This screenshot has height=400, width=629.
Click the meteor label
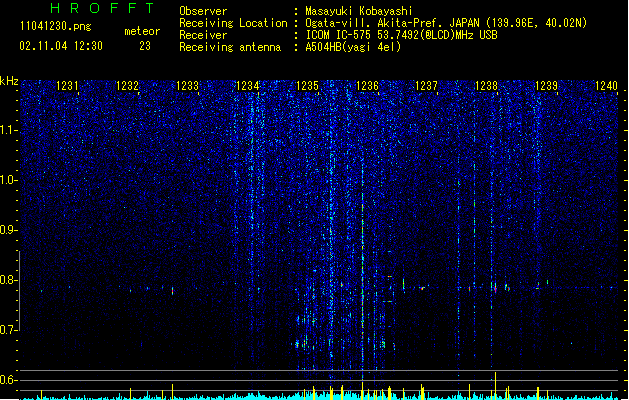[x=142, y=31]
